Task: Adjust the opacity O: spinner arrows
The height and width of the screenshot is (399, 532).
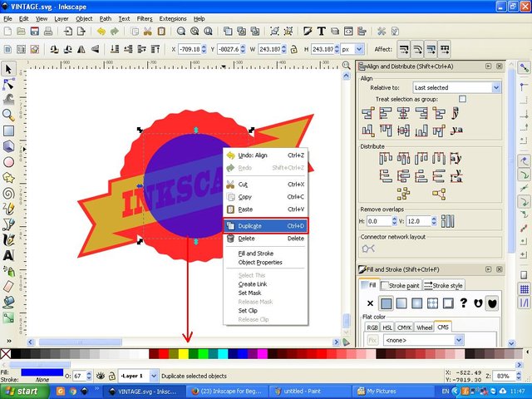Action: click(x=89, y=376)
